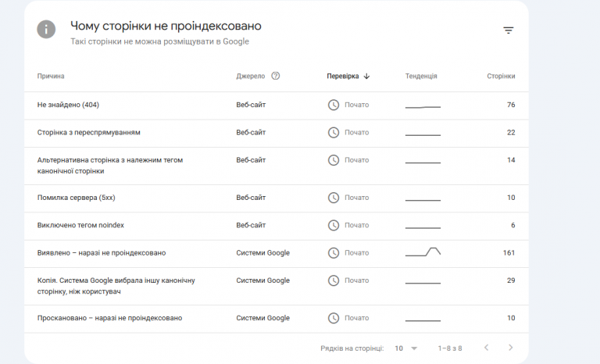This screenshot has height=364, width=600.
Task: Open the Копія. Система Google вибрала row
Action: pos(277,286)
